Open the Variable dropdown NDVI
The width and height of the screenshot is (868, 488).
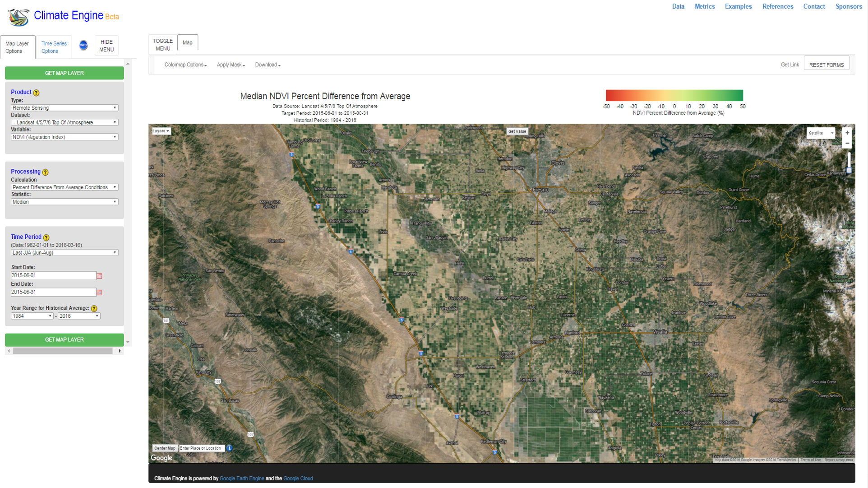[x=65, y=137]
